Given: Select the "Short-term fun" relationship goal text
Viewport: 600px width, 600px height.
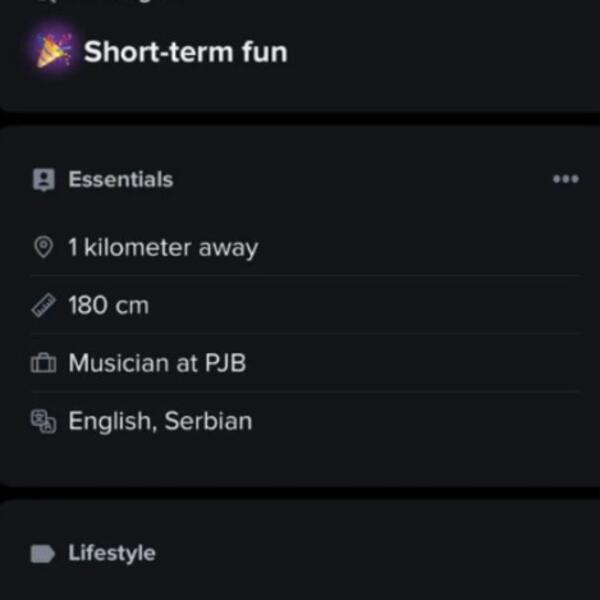Looking at the screenshot, I should click(185, 51).
